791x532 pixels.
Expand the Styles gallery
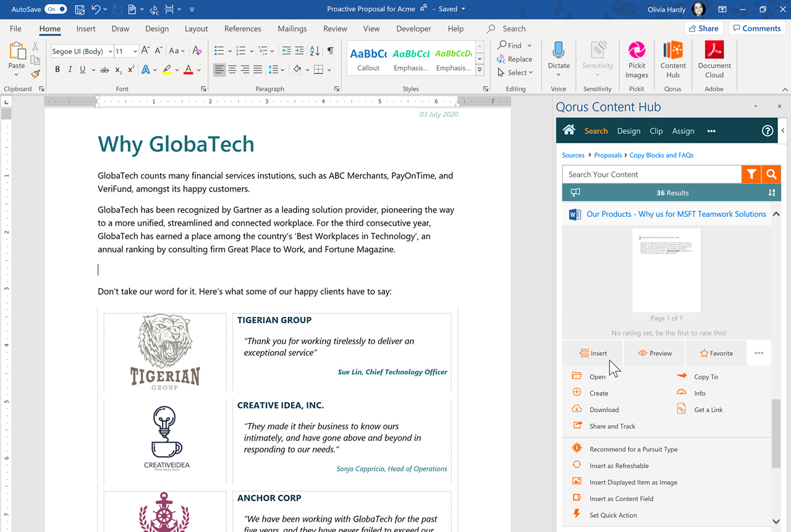point(480,71)
